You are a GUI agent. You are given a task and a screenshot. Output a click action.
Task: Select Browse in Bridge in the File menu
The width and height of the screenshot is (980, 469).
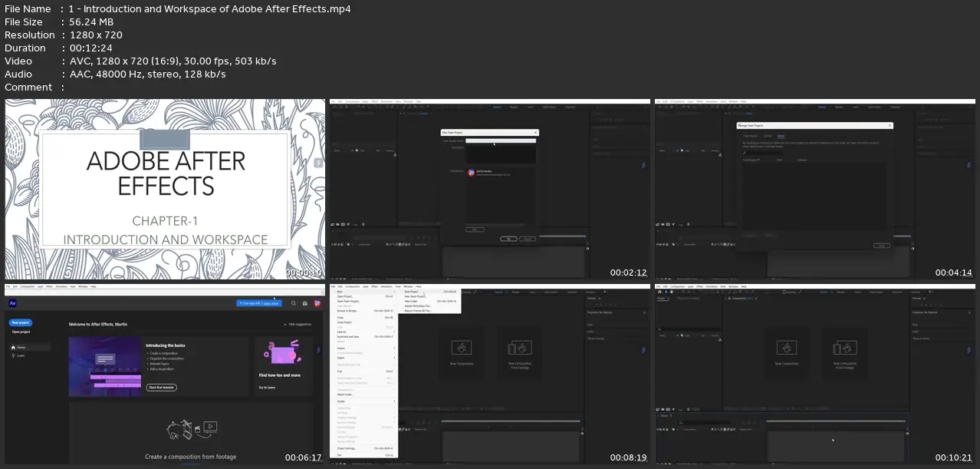364,311
